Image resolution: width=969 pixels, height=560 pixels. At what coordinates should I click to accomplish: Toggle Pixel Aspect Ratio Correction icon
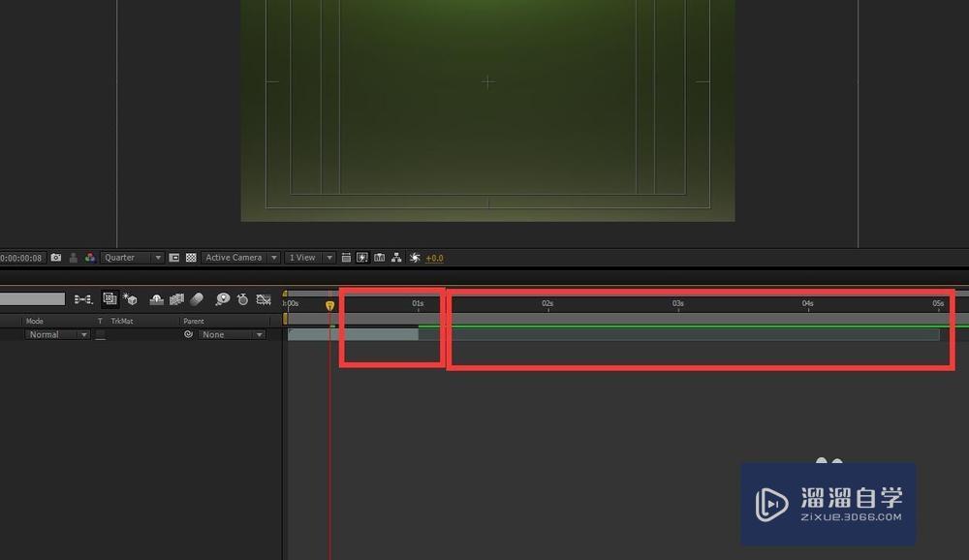(x=346, y=258)
